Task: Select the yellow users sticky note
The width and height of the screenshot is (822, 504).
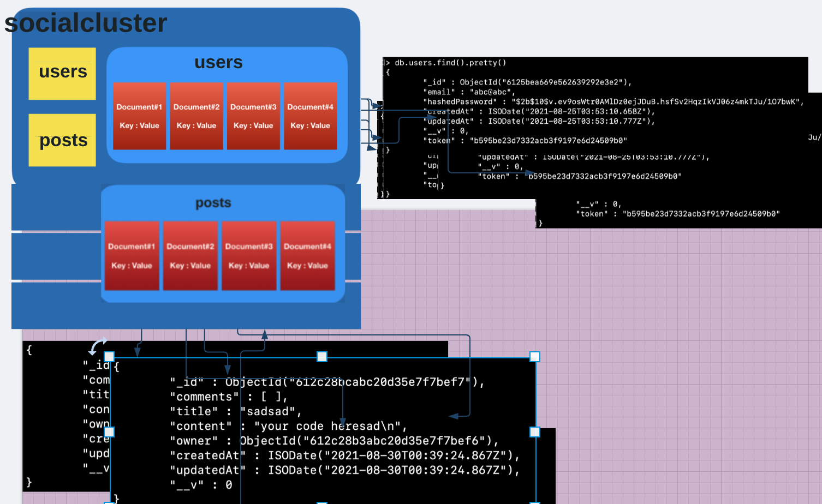Action: (62, 74)
